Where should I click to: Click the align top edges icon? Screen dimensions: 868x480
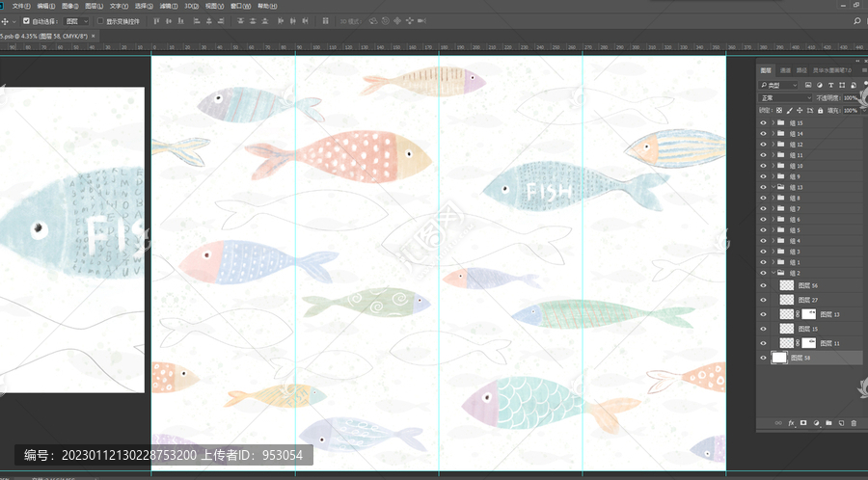[x=156, y=21]
